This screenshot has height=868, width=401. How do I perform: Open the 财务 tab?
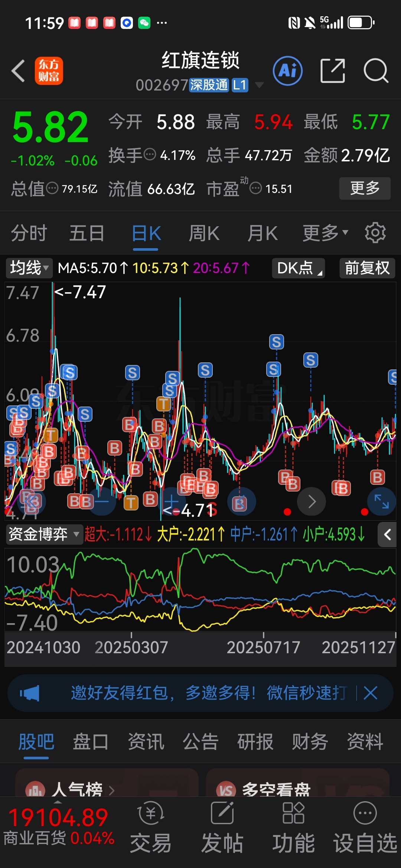[x=310, y=742]
